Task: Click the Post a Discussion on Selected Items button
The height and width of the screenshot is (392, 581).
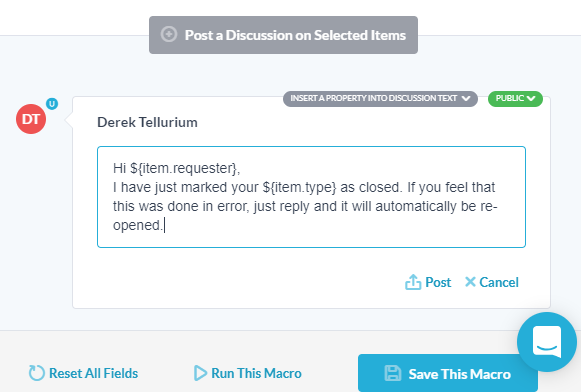Action: (283, 35)
